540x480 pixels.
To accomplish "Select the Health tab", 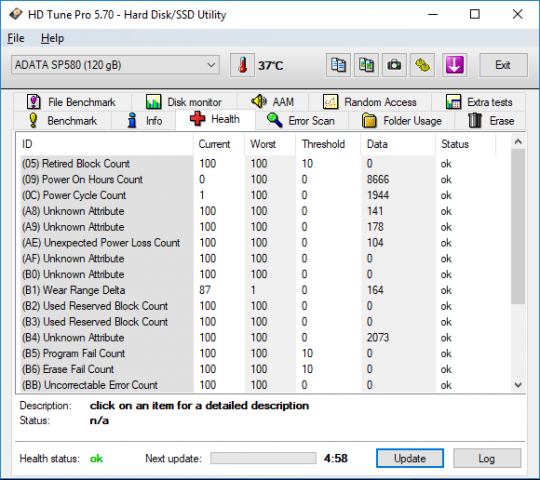I will (x=215, y=119).
